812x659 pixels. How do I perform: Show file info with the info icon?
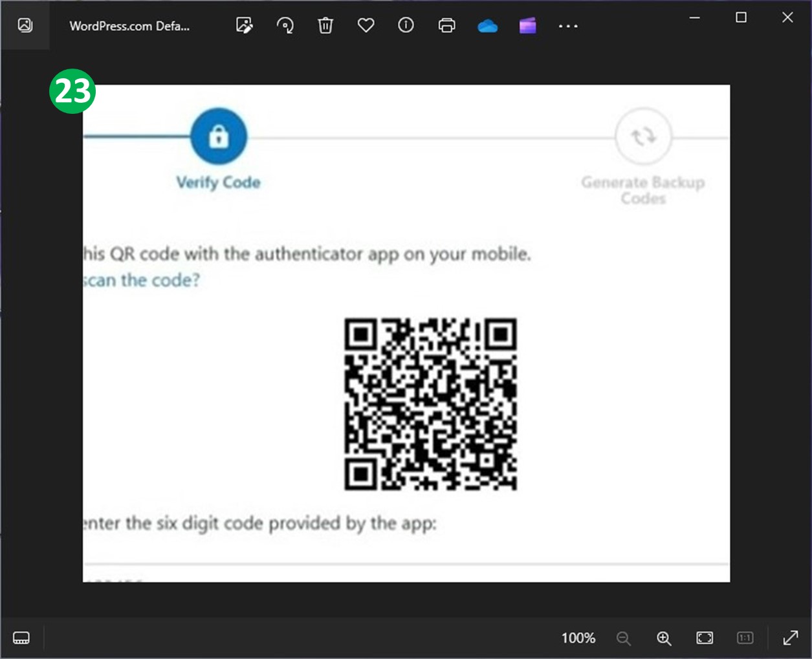click(406, 25)
